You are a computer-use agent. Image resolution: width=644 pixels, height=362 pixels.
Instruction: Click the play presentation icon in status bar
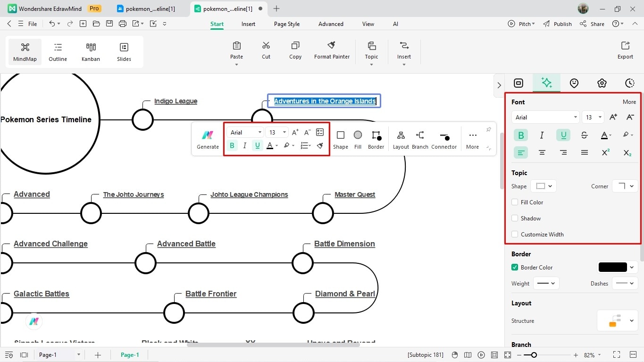pos(481,355)
